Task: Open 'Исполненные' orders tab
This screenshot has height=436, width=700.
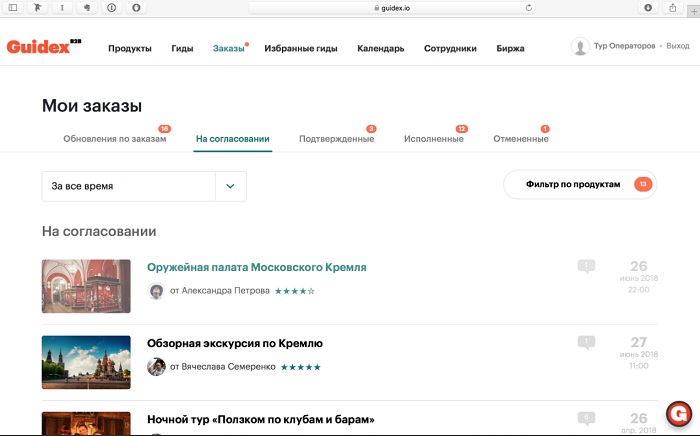Action: click(433, 139)
